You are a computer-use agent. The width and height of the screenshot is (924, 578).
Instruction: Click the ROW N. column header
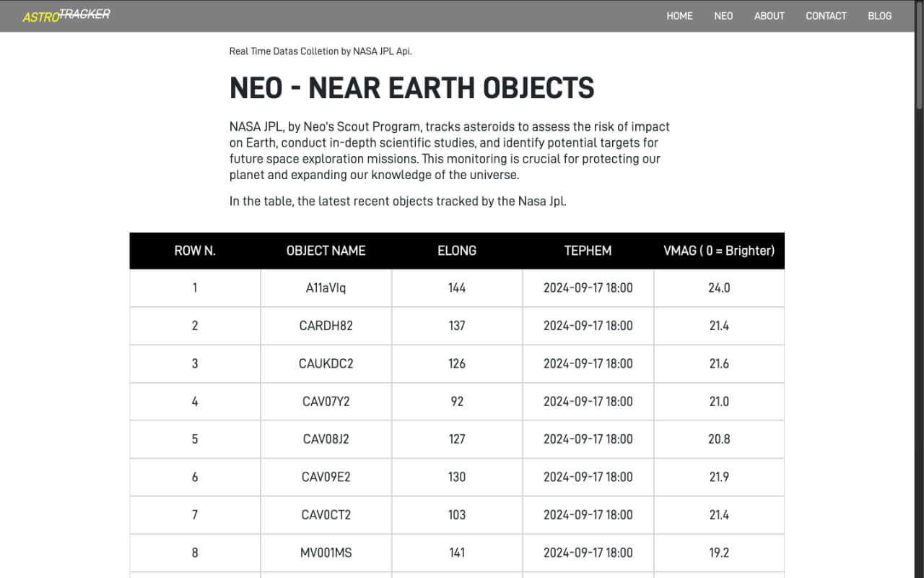[194, 251]
